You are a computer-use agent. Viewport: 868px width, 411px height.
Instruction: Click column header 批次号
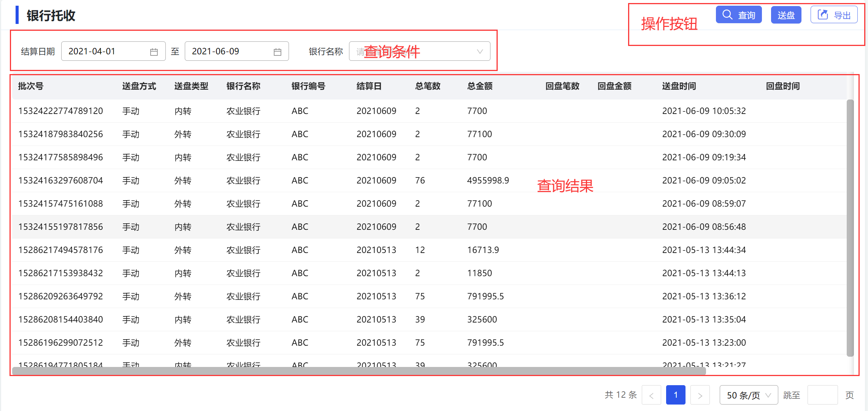tap(31, 86)
